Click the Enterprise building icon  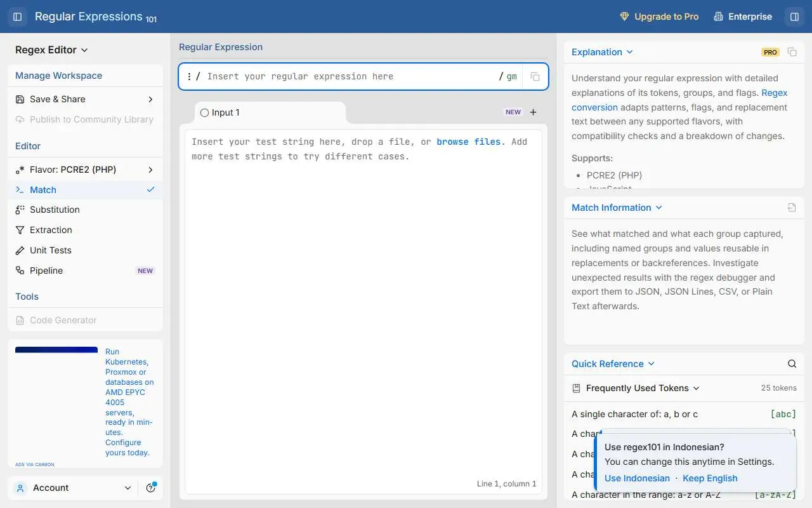pos(718,17)
